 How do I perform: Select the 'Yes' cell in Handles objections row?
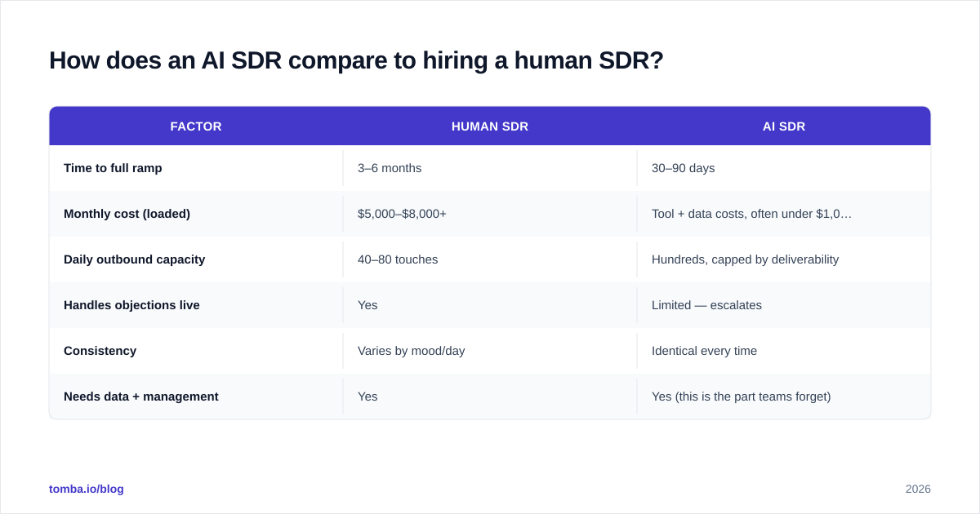490,305
